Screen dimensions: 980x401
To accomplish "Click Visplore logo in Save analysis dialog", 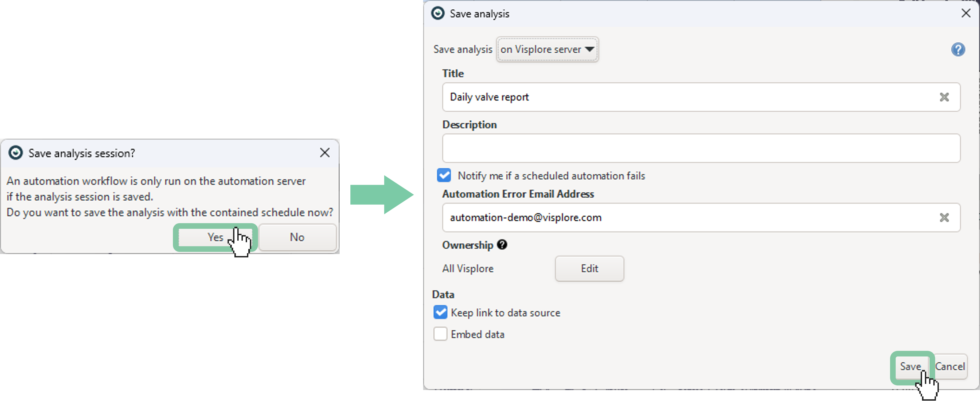I will coord(437,13).
